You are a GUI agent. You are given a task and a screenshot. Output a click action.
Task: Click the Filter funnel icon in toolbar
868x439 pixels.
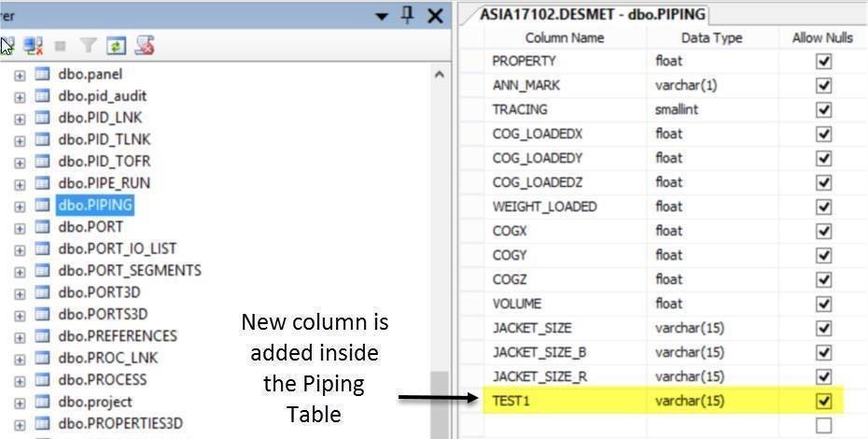click(x=89, y=46)
